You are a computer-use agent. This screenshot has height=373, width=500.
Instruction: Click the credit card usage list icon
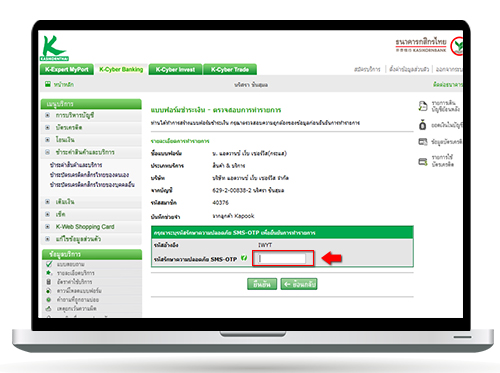[423, 162]
